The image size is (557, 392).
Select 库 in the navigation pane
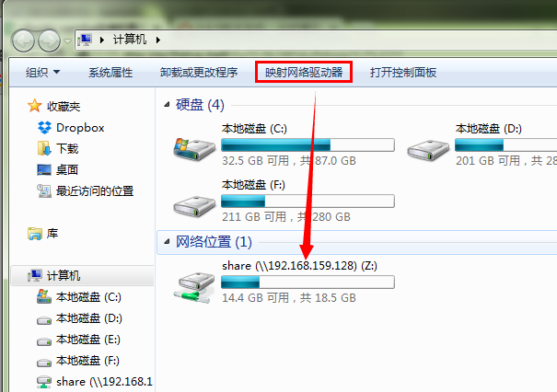click(43, 234)
